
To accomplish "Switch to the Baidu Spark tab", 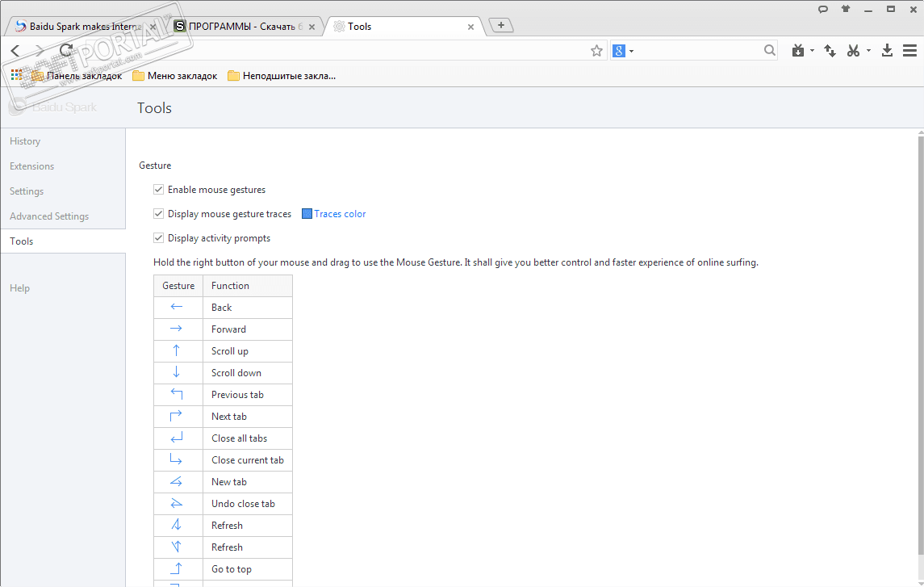I will (x=81, y=27).
